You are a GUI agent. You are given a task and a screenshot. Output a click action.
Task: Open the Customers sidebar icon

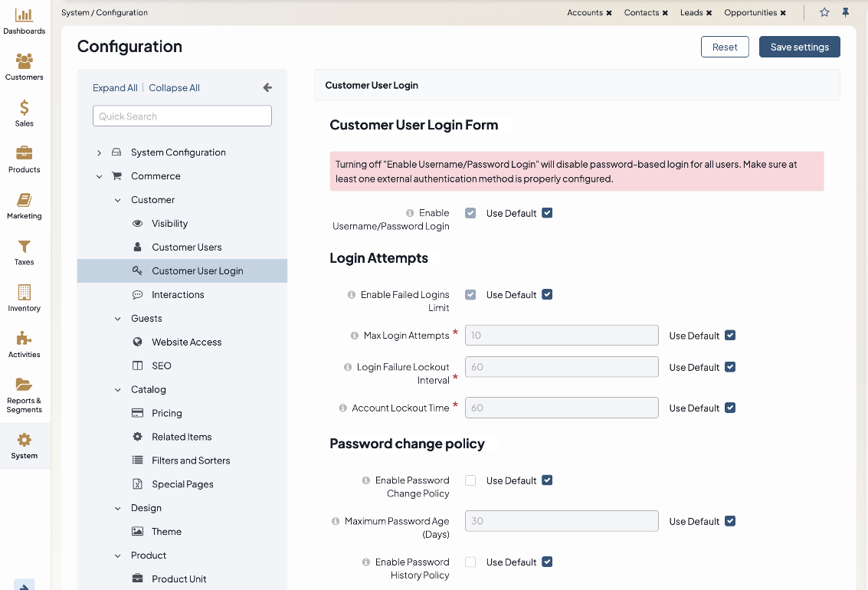click(x=24, y=61)
